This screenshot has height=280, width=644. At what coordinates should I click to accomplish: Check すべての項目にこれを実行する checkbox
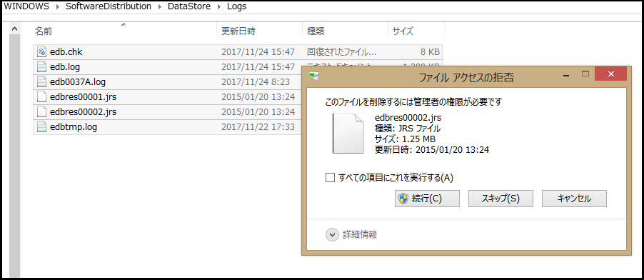pyautogui.click(x=331, y=178)
